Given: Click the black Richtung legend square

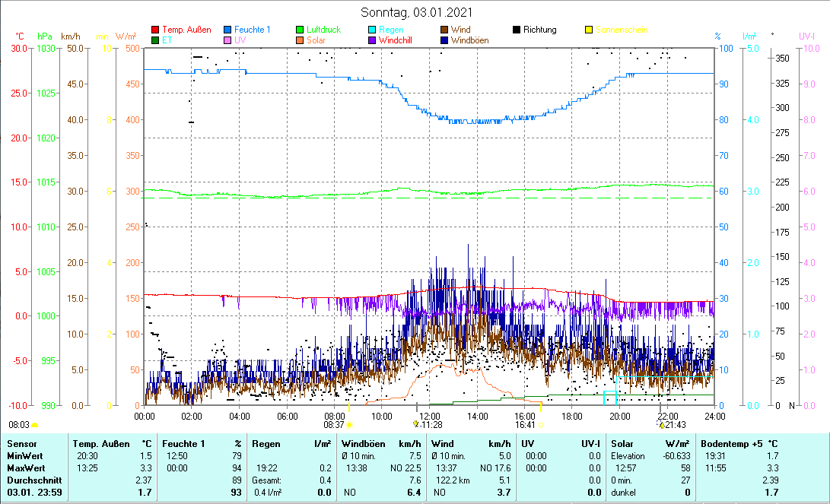Looking at the screenshot, I should 517,30.
